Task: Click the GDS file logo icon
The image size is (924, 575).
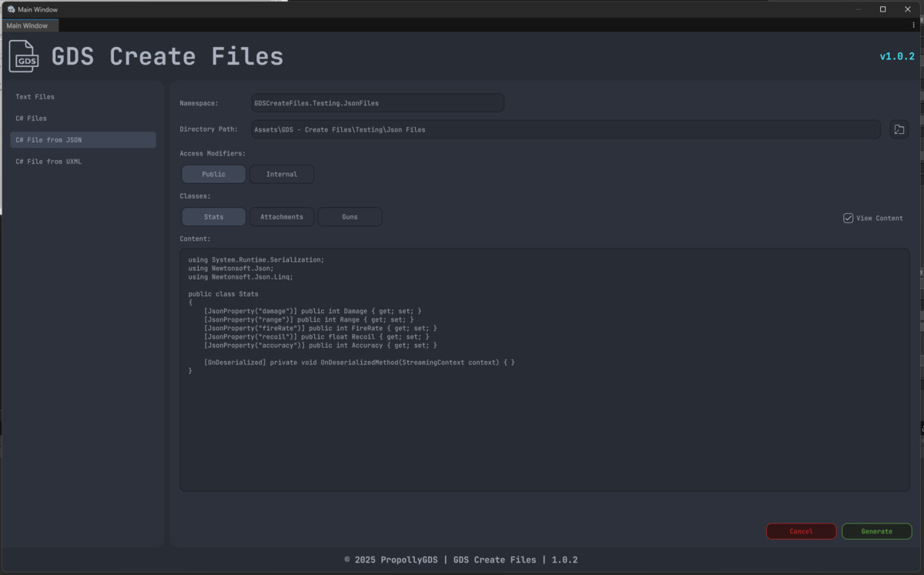Action: point(24,56)
